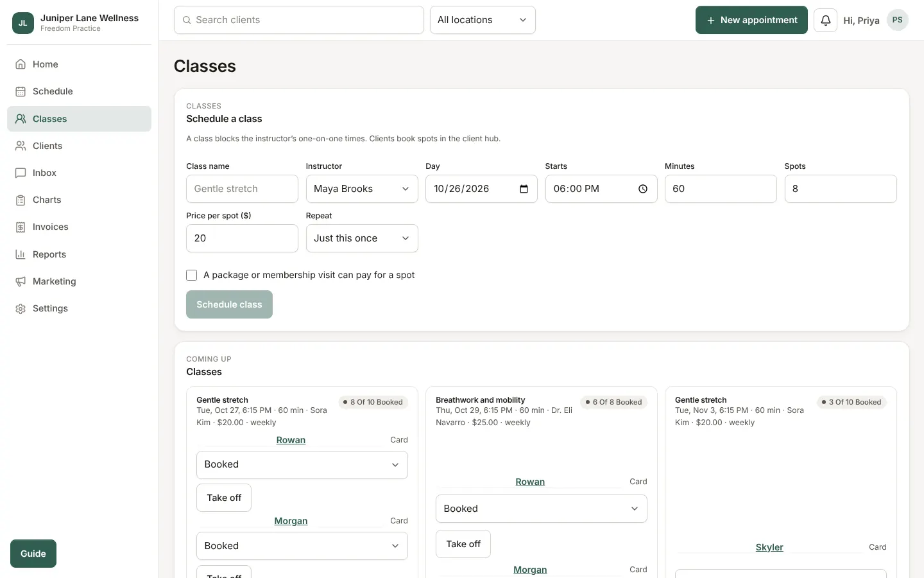The image size is (924, 578).
Task: Click the Spots input field
Action: (x=841, y=189)
